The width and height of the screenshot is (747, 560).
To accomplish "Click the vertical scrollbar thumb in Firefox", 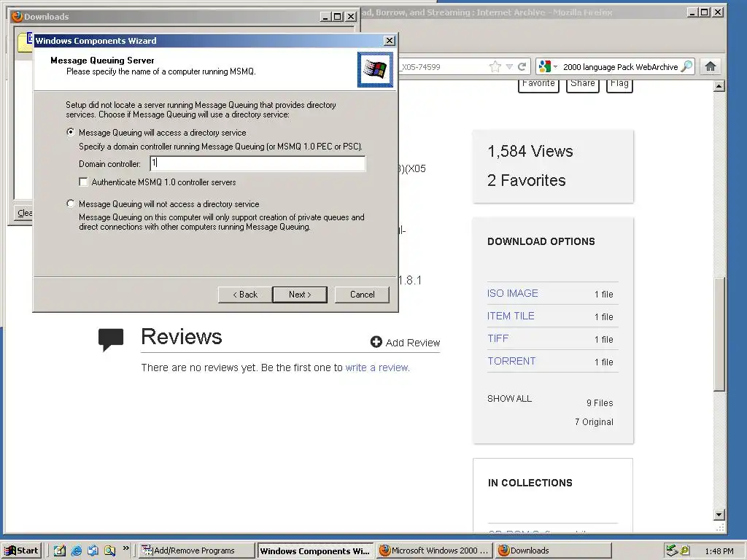I will [x=719, y=334].
